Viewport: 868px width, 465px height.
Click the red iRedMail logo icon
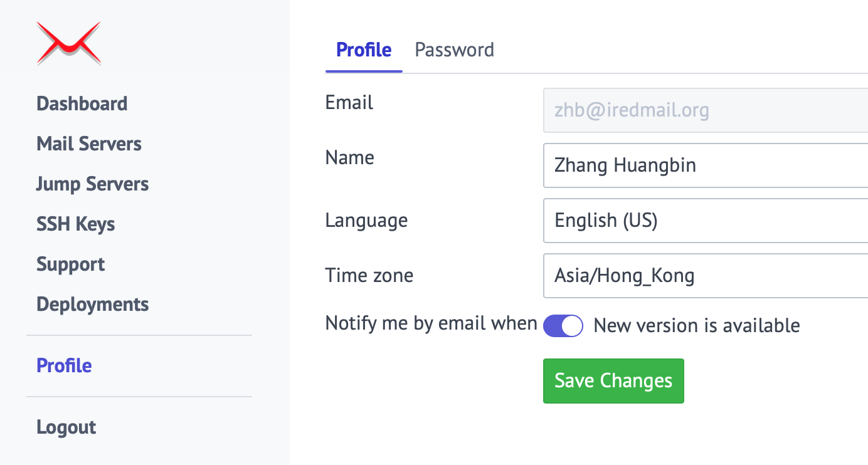pos(69,44)
